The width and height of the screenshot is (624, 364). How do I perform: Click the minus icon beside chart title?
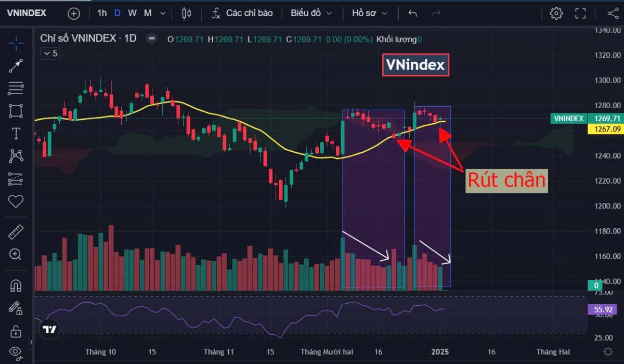(x=151, y=38)
